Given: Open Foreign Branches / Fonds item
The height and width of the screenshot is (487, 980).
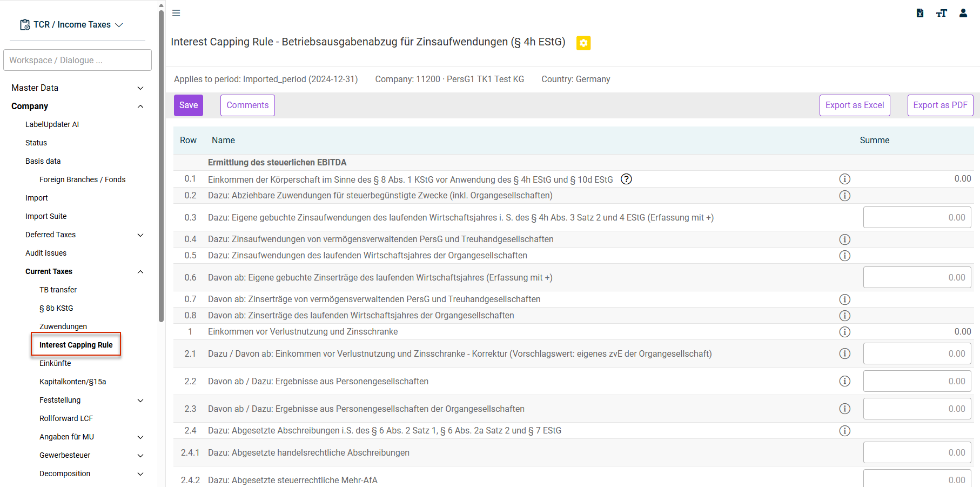Looking at the screenshot, I should pos(82,179).
